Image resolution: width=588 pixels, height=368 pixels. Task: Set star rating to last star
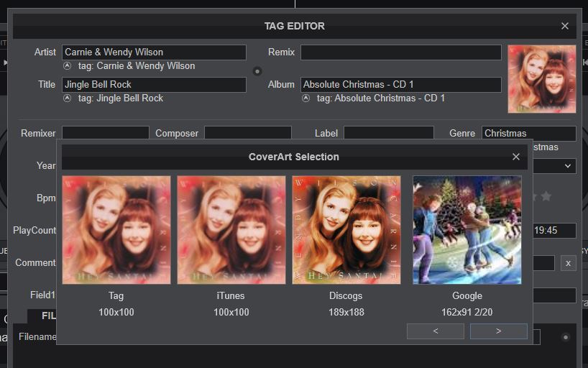point(546,196)
